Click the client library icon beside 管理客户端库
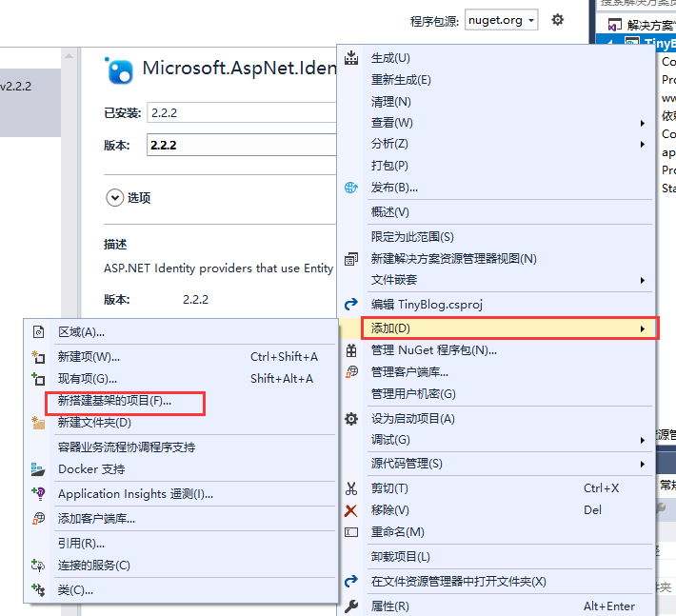The image size is (676, 616). click(x=351, y=371)
